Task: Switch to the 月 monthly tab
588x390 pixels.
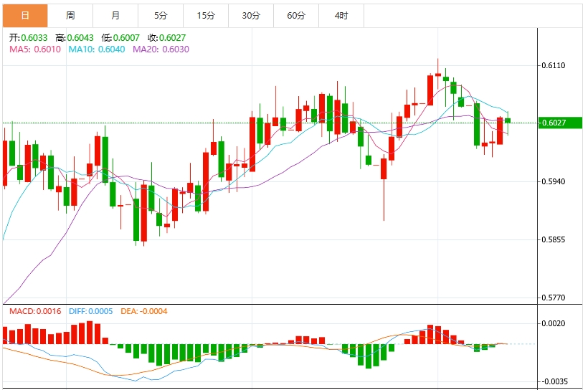Action: [115, 16]
